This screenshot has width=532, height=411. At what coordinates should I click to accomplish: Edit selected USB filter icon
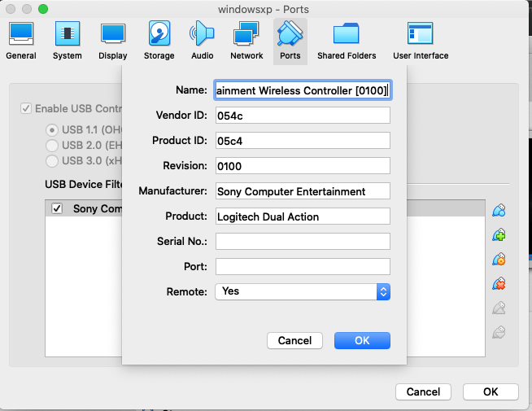(499, 260)
